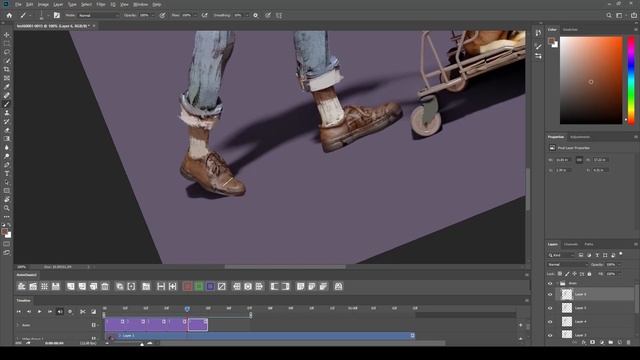The height and width of the screenshot is (360, 640).
Task: Click the Search icon in the top-right
Action: click(609, 16)
